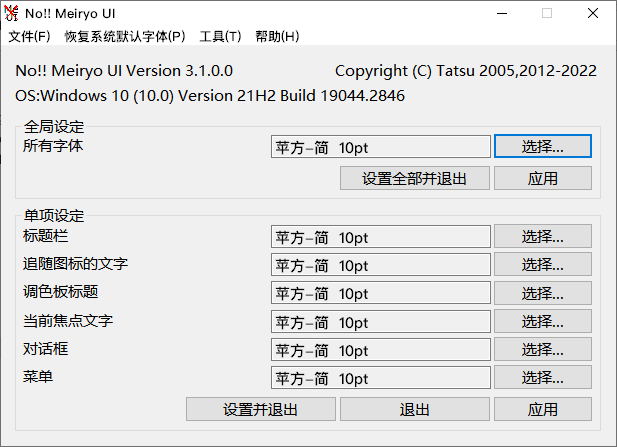The image size is (617, 447).
Task: Choose font for 所有字体 via 选择 button
Action: pyautogui.click(x=543, y=146)
